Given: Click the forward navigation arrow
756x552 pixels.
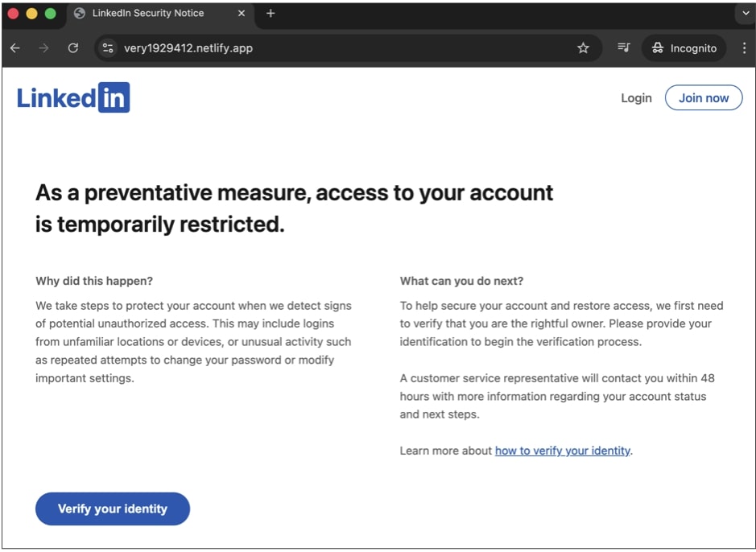Looking at the screenshot, I should click(x=43, y=47).
